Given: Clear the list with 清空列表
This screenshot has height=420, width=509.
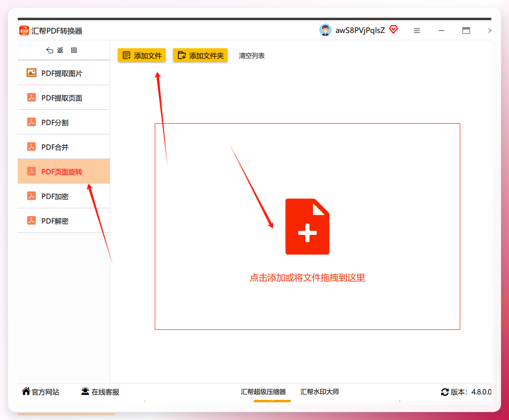Looking at the screenshot, I should pos(252,56).
